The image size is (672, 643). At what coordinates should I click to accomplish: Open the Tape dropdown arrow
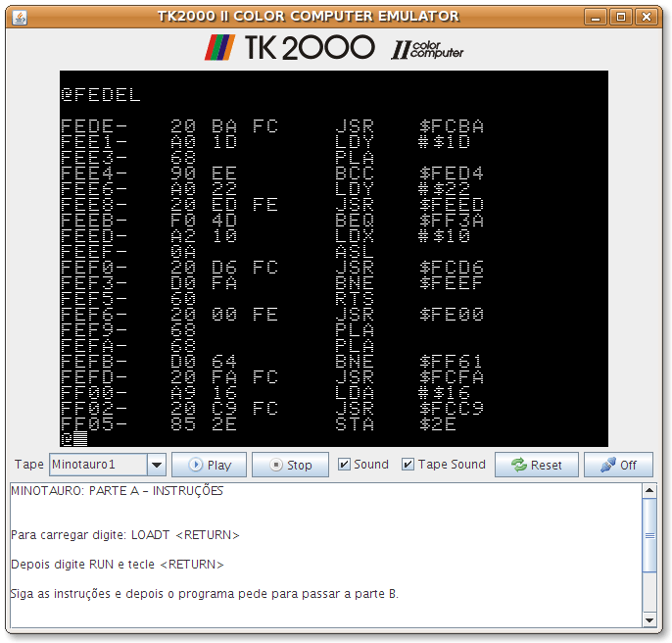(x=157, y=465)
